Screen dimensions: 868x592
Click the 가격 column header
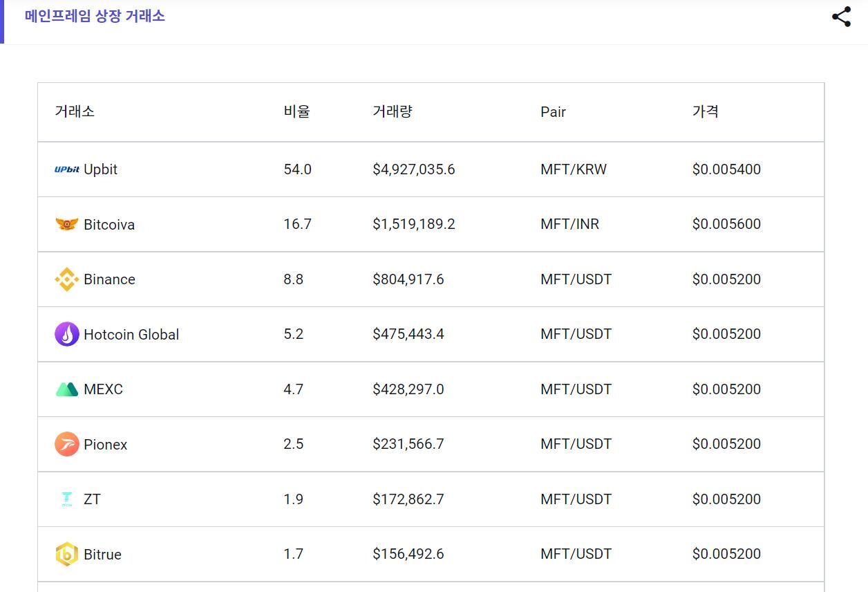coord(706,111)
